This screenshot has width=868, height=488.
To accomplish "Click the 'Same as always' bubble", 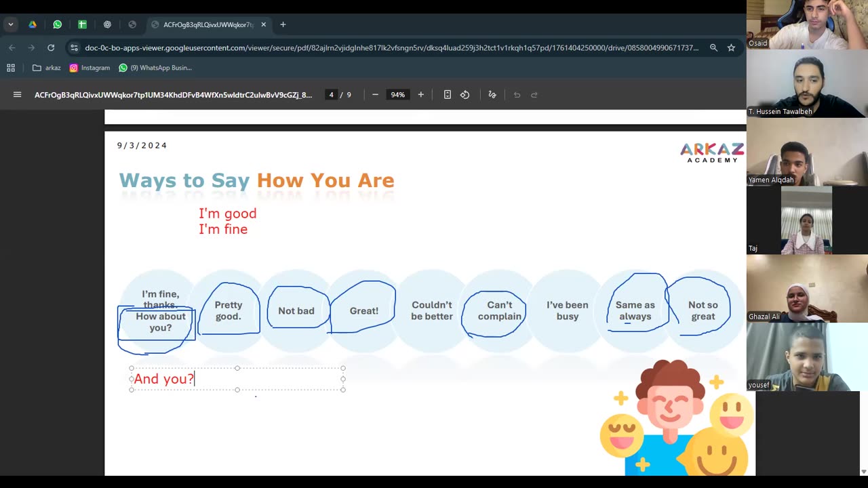I will [x=635, y=310].
